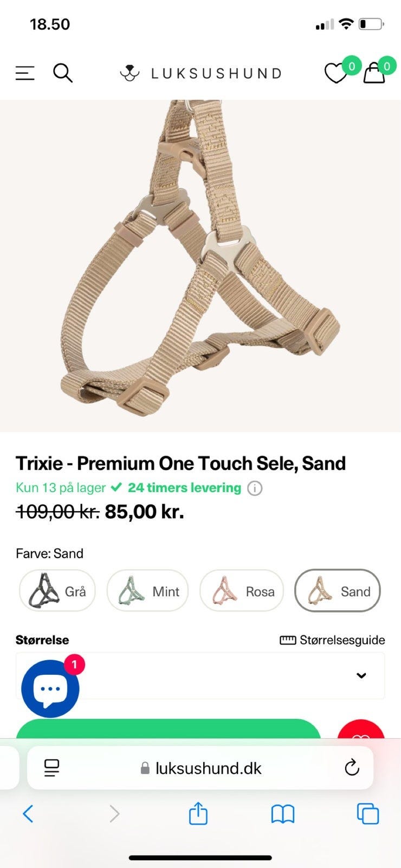Tap the luksushund.dk address field
Image resolution: width=401 pixels, height=868 pixels.
coord(200,768)
